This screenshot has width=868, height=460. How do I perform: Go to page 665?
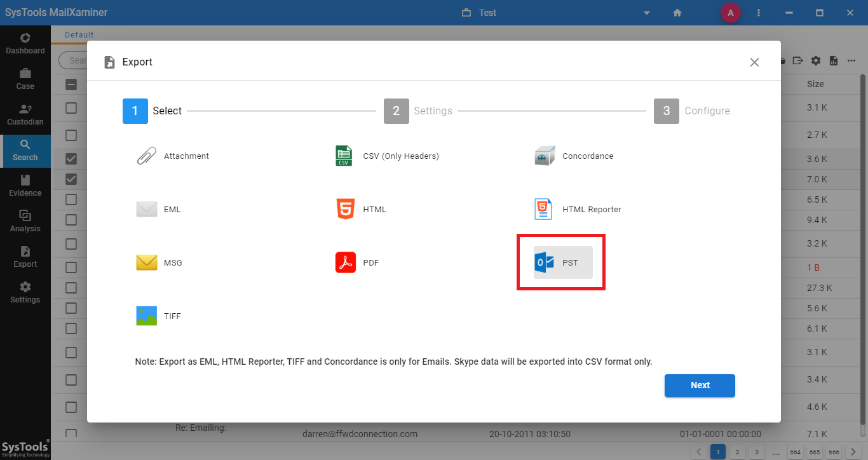(814, 452)
